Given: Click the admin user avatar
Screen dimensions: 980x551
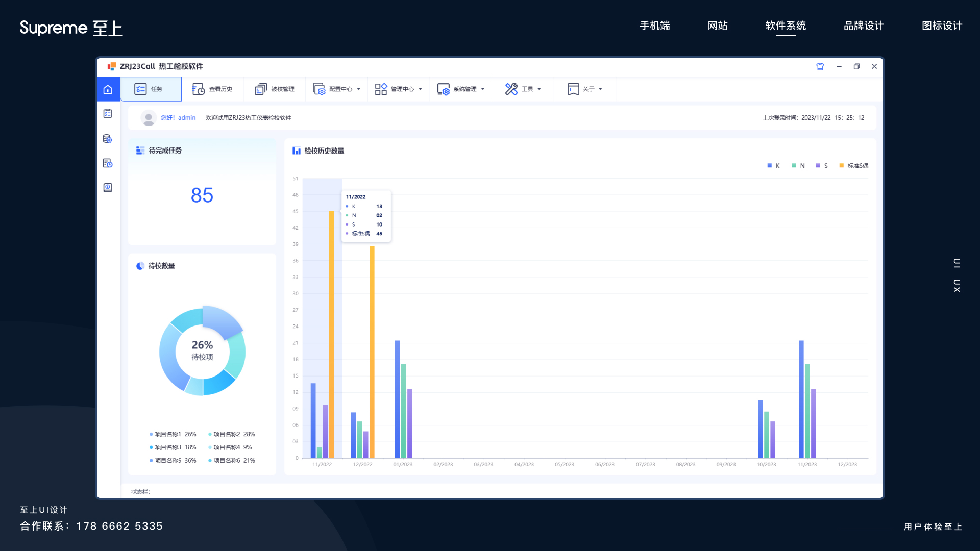Looking at the screenshot, I should (x=149, y=118).
